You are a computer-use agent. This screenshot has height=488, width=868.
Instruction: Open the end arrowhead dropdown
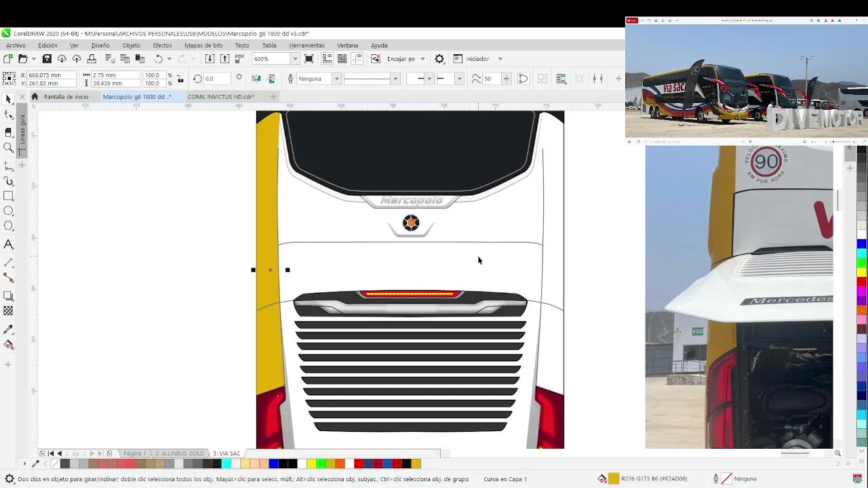click(x=459, y=79)
